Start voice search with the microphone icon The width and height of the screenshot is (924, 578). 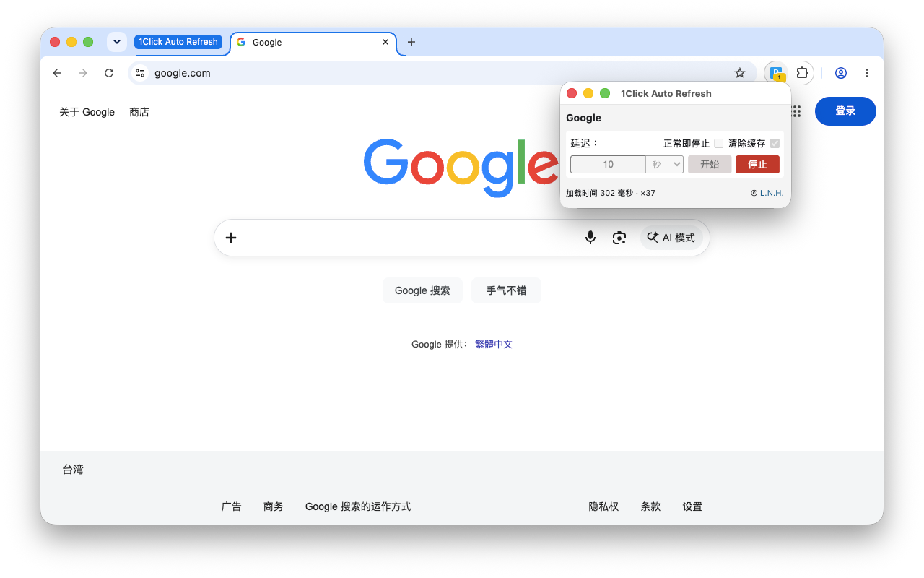(x=590, y=238)
